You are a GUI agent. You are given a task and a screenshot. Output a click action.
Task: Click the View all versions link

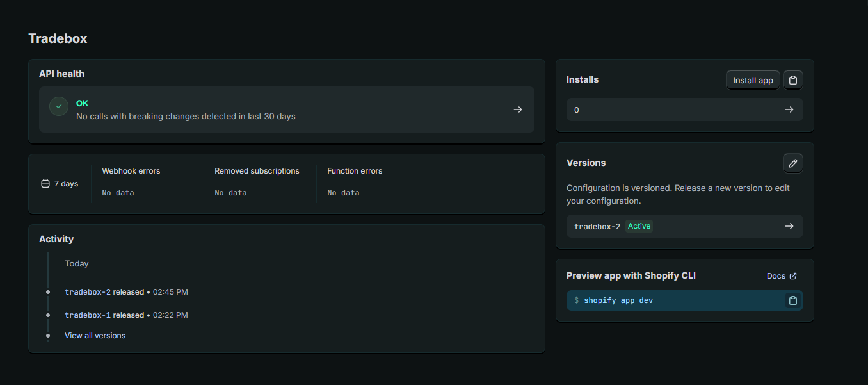pos(95,336)
